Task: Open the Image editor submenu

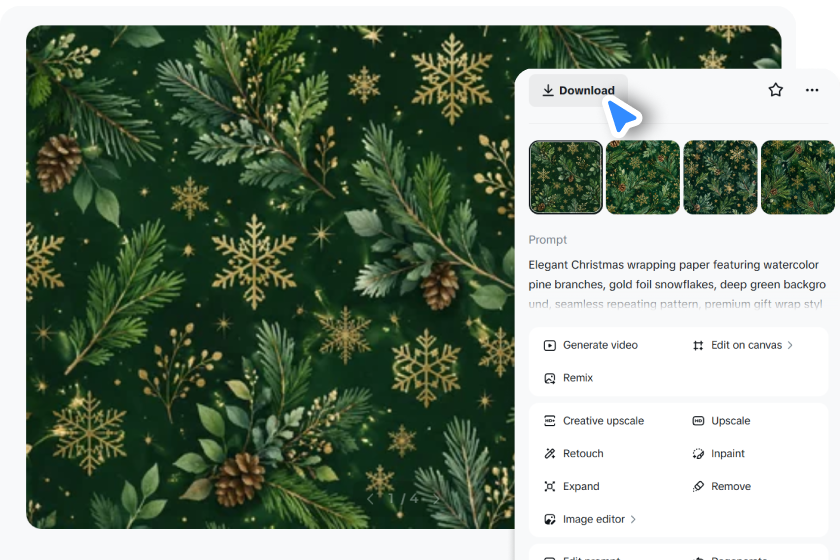Action: [x=589, y=519]
